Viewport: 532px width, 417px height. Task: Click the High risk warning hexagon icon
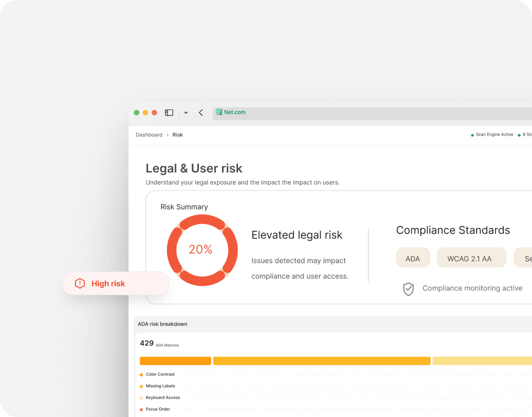pos(79,283)
